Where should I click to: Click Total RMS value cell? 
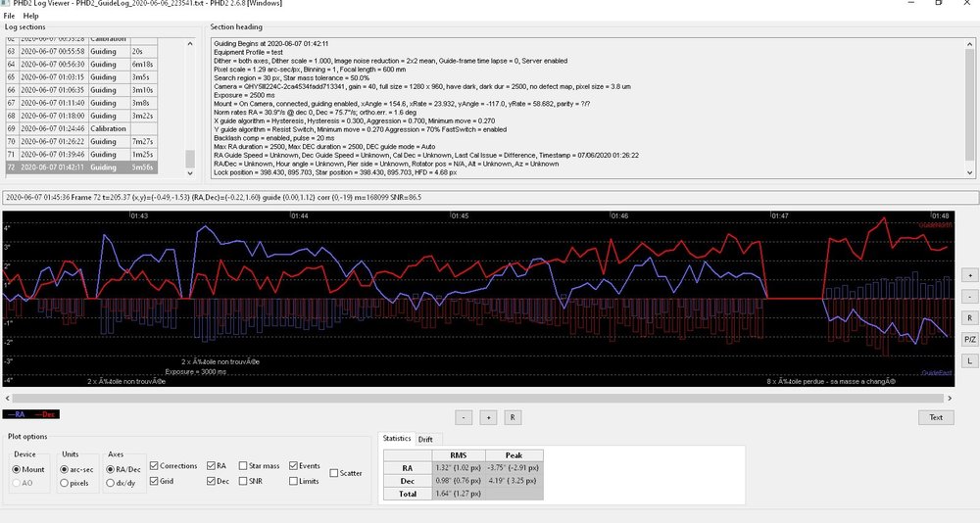[x=459, y=494]
